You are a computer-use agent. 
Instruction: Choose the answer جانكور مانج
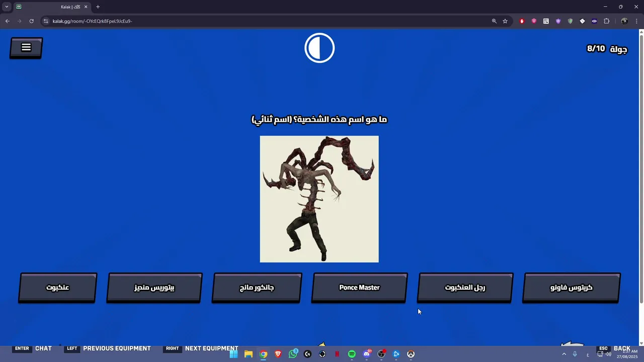(x=257, y=288)
